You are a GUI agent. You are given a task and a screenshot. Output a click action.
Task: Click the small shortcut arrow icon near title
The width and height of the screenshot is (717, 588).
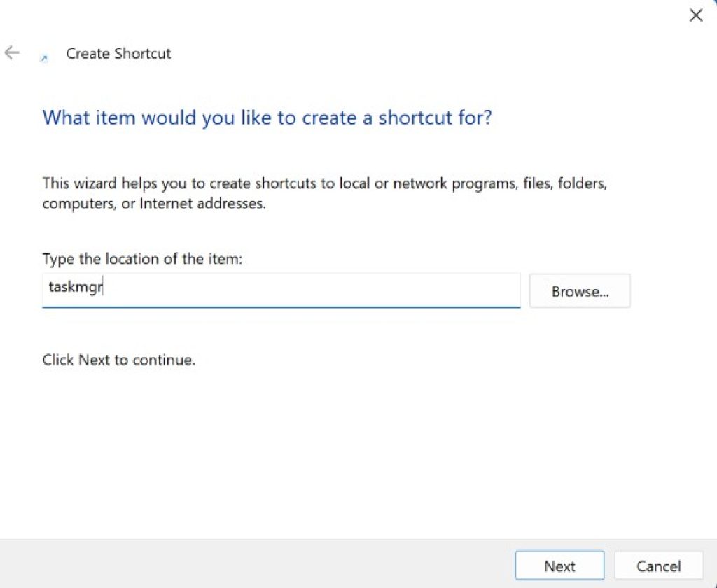(44, 56)
